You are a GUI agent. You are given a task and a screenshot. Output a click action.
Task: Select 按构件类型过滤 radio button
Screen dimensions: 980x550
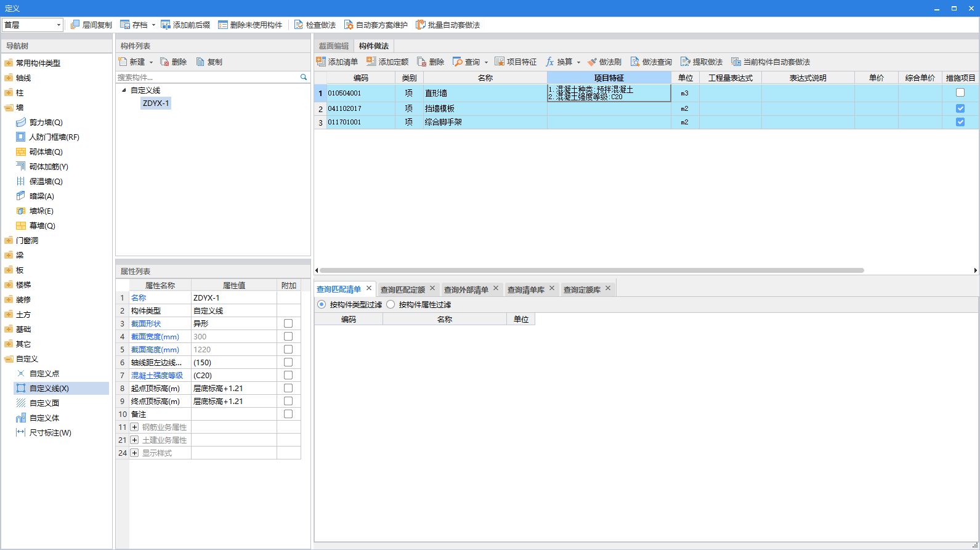pyautogui.click(x=322, y=304)
